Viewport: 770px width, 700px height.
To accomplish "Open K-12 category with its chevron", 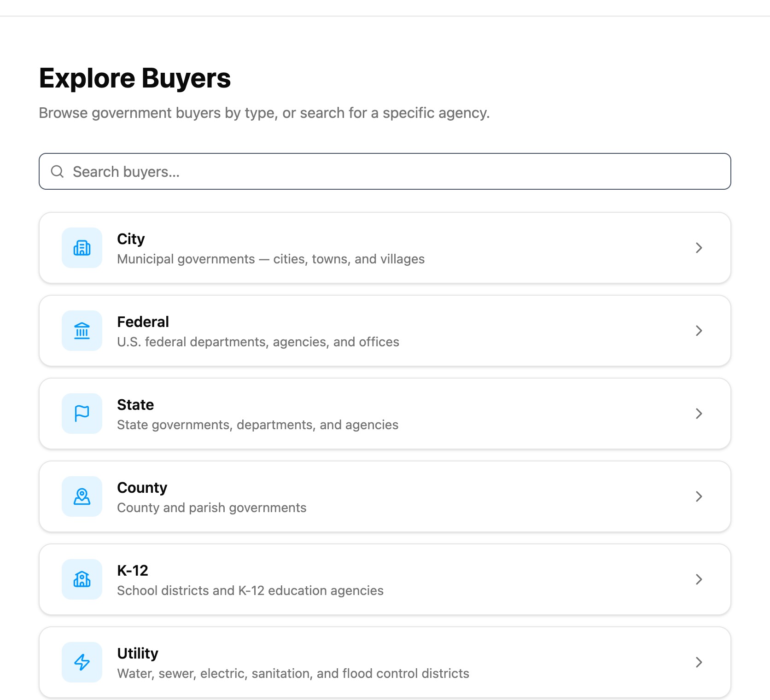I will [x=699, y=579].
